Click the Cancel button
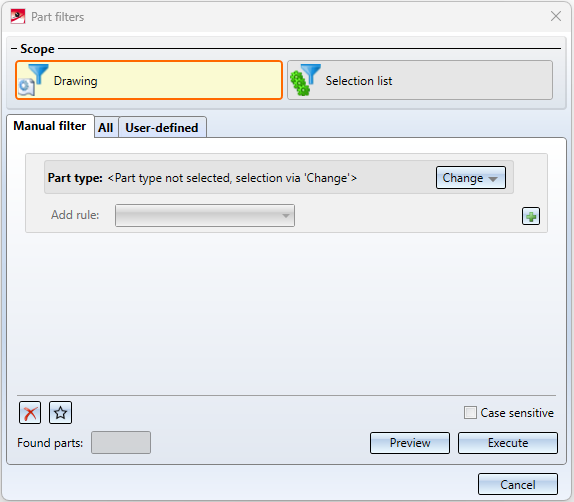 pos(518,484)
